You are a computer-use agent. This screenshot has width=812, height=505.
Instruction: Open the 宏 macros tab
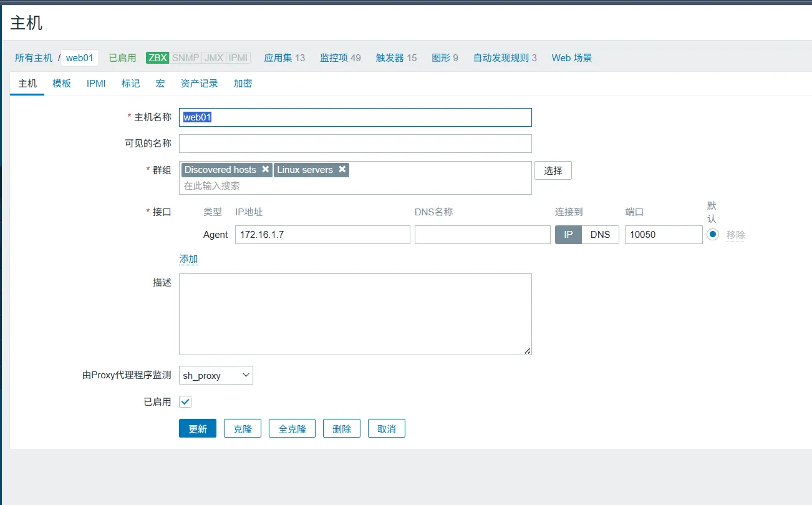[160, 84]
